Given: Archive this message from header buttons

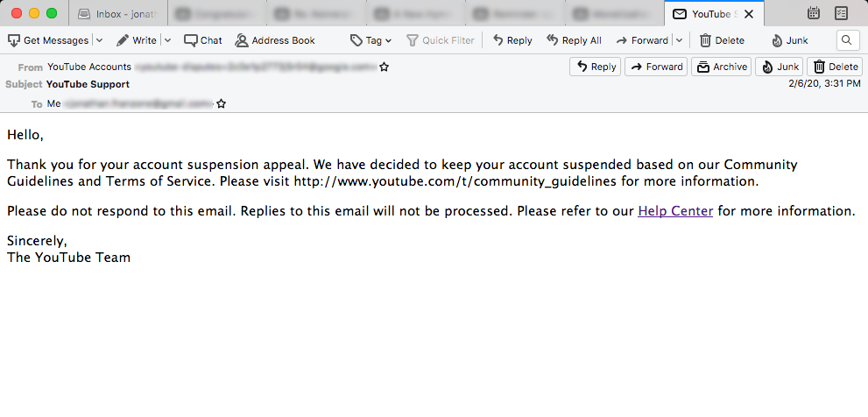Looking at the screenshot, I should click(x=722, y=67).
